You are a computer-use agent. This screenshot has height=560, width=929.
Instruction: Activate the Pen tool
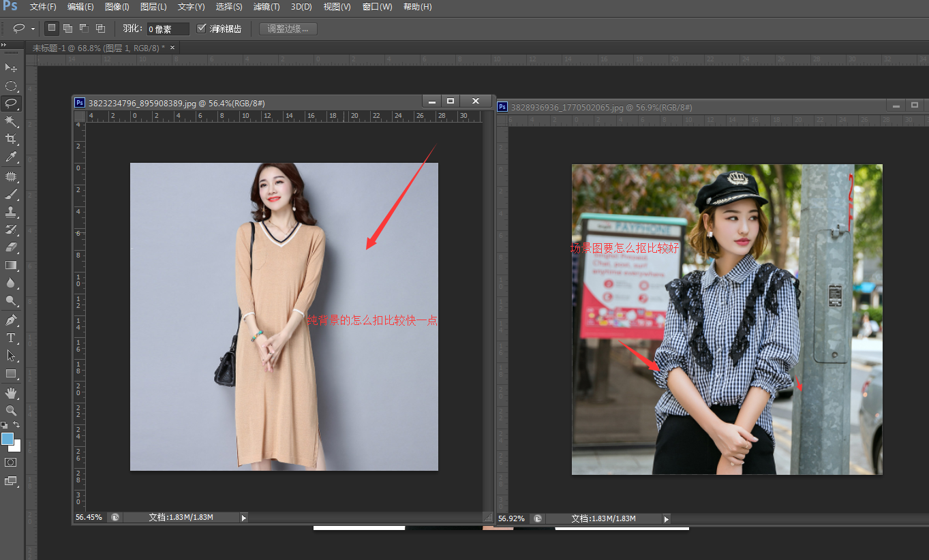(x=11, y=320)
